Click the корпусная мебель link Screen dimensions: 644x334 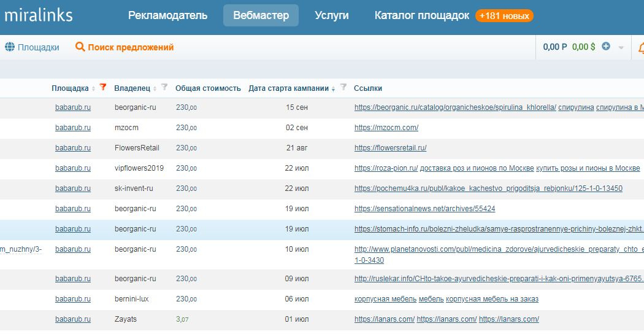tap(385, 299)
